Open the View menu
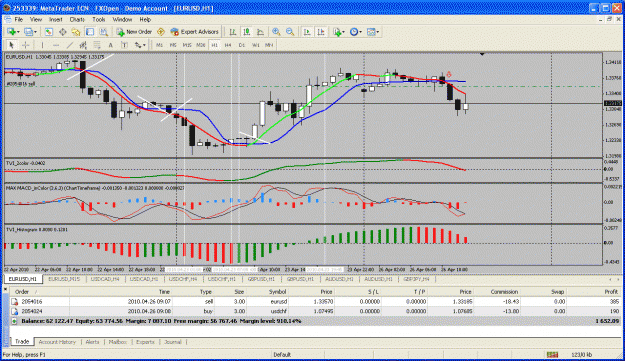The image size is (625, 361). click(x=36, y=19)
